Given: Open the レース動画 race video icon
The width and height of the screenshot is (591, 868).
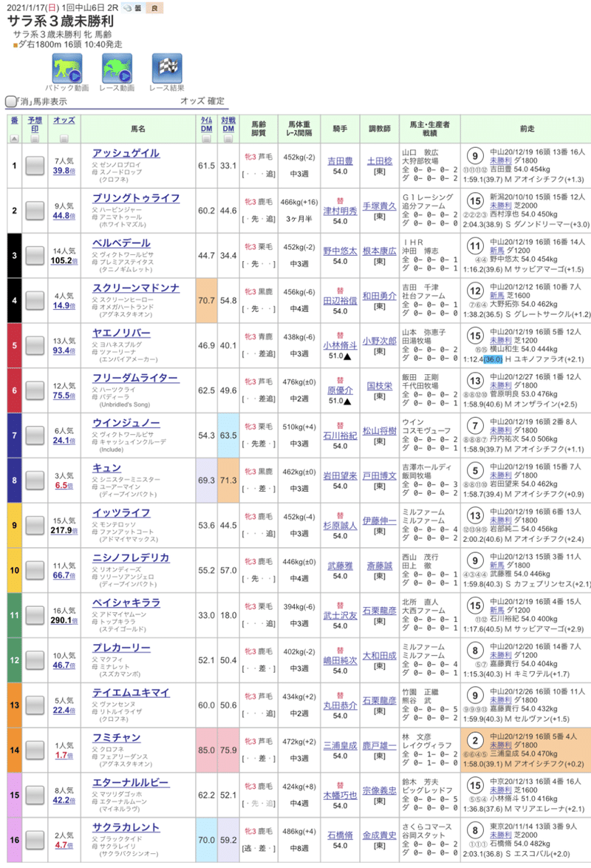Looking at the screenshot, I should 117,69.
